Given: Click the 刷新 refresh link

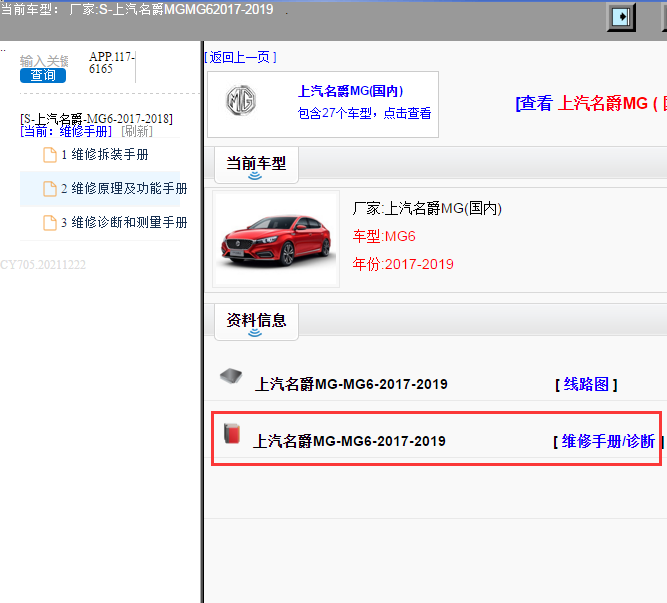Looking at the screenshot, I should point(137,131).
